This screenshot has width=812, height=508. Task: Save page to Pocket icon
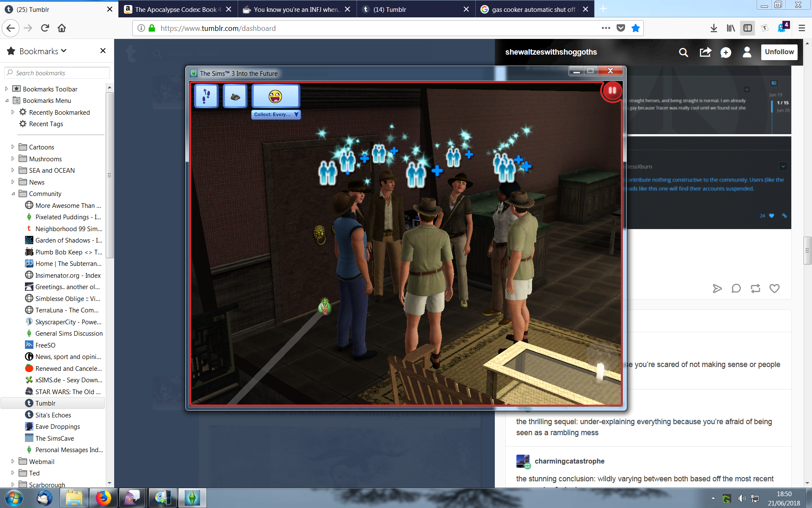pos(621,28)
